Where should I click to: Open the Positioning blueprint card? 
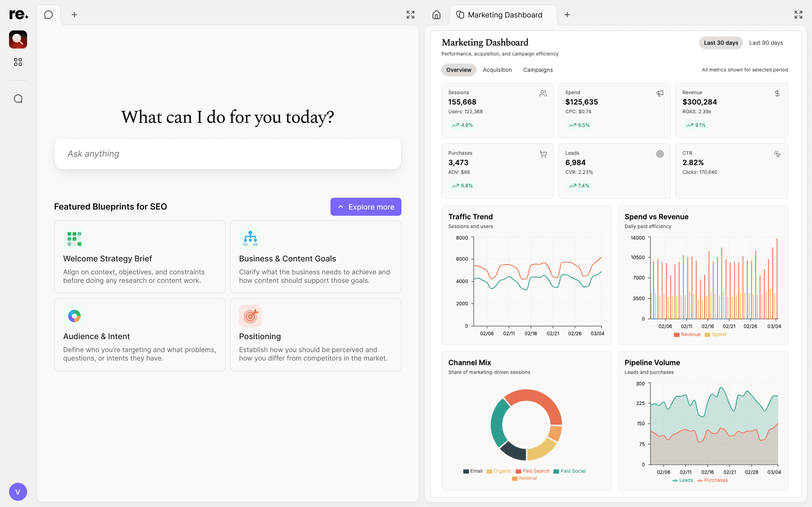click(315, 334)
